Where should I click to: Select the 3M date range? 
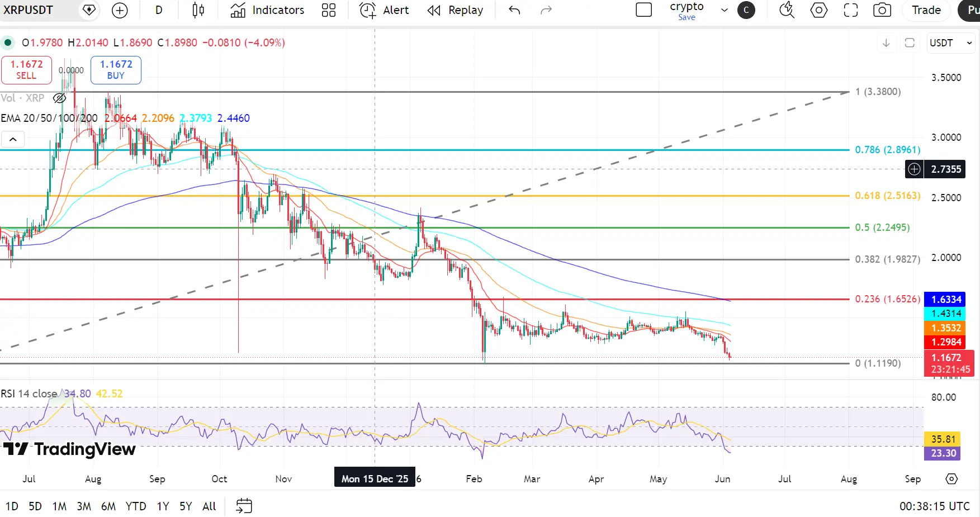pos(84,506)
